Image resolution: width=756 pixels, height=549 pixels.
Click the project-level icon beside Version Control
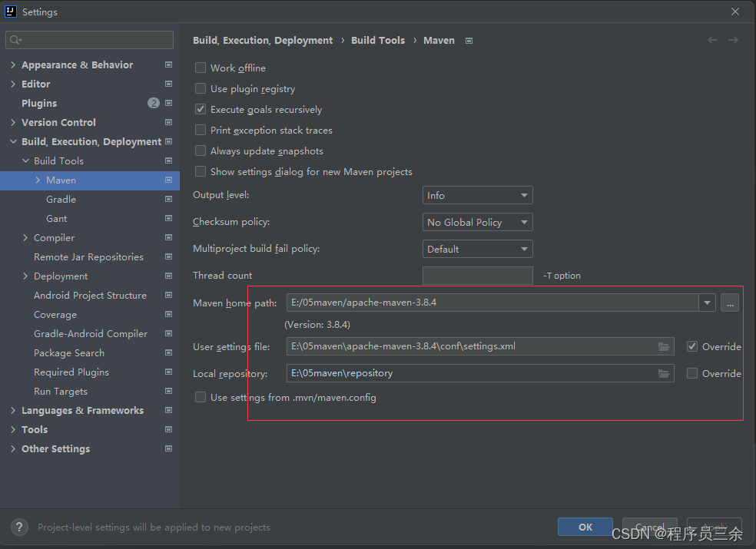coord(169,122)
